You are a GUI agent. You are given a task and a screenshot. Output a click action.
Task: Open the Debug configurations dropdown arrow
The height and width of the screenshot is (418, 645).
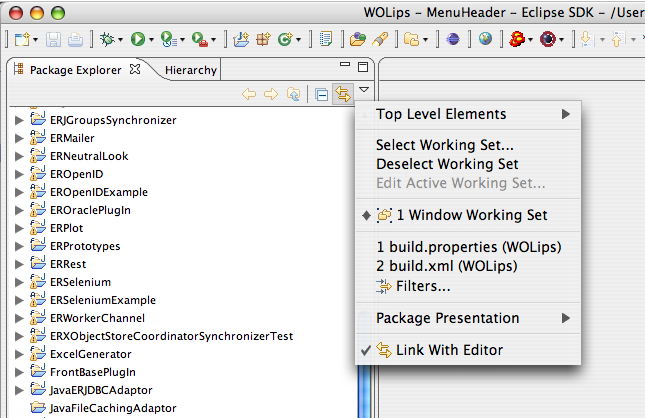coord(121,40)
